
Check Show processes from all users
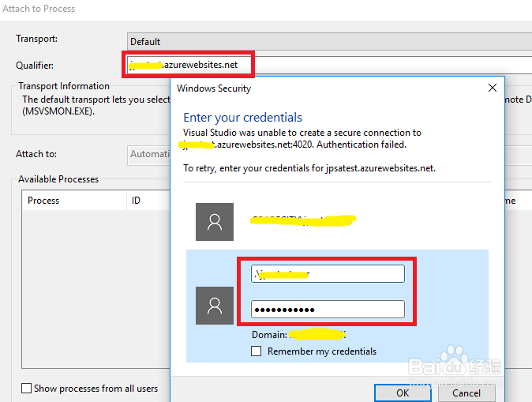[27, 388]
